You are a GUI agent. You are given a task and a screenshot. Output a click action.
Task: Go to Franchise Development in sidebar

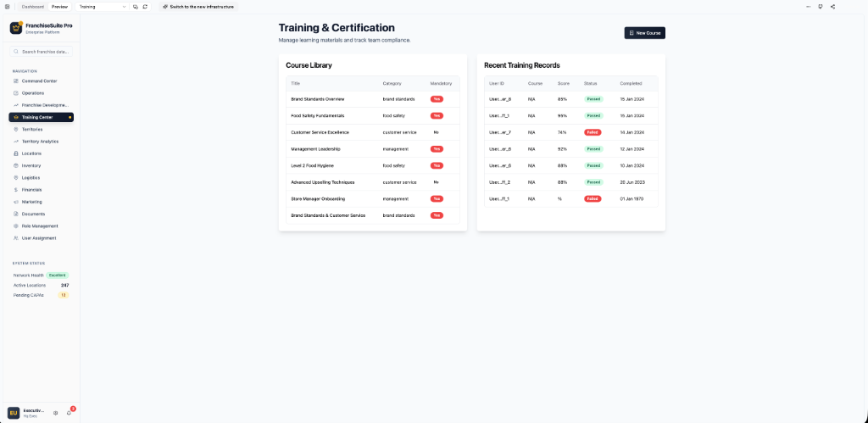tap(41, 105)
